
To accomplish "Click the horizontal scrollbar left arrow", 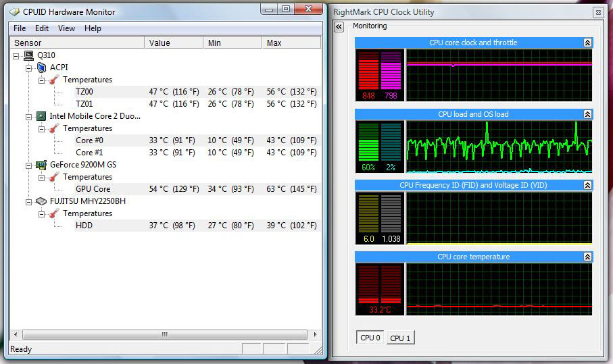I will 16,334.
